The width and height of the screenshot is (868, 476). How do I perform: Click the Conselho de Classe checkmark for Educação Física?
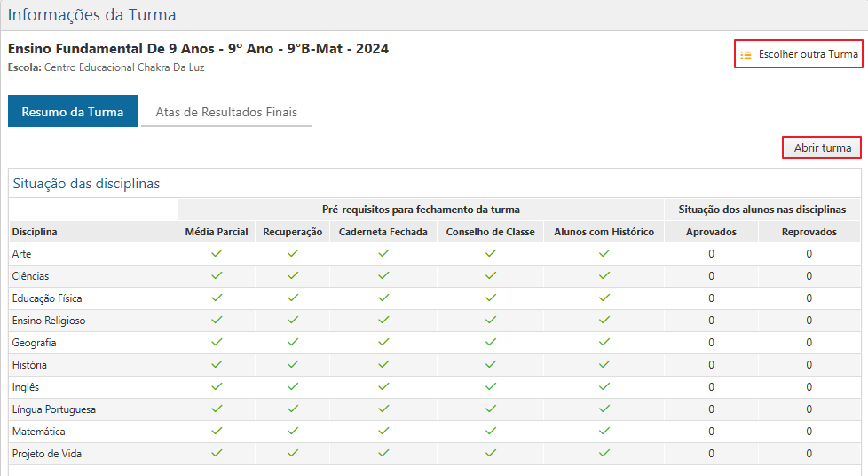[491, 297]
